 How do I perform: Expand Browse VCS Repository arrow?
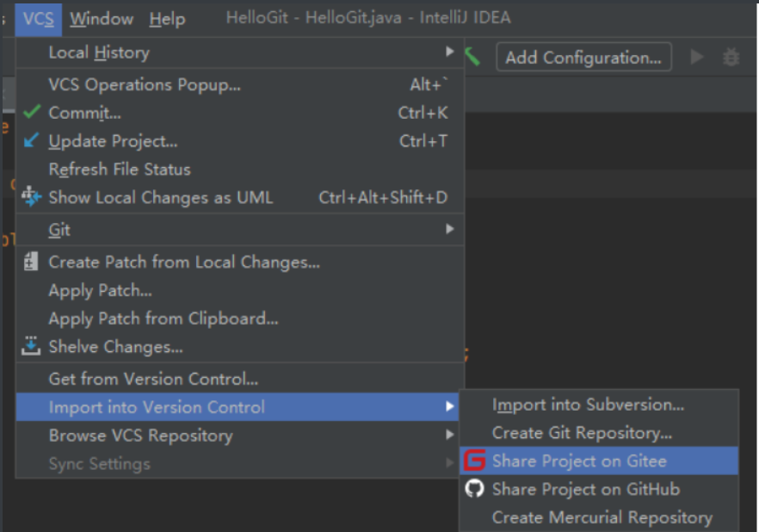(450, 435)
